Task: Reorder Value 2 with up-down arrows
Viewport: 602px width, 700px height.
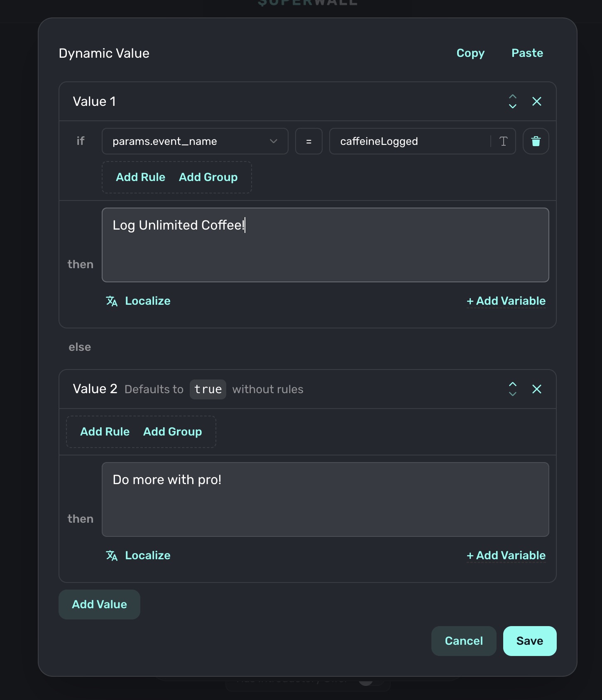Action: (513, 389)
